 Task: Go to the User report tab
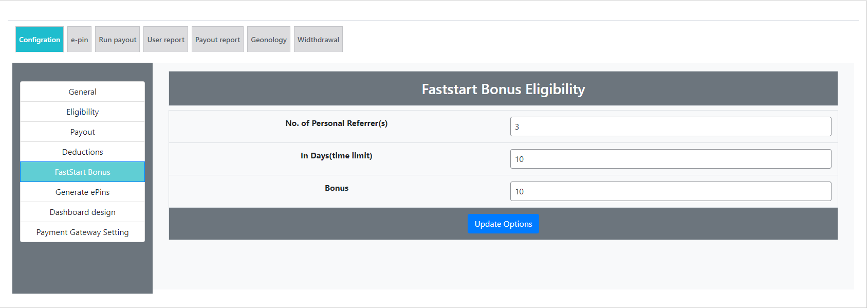click(x=165, y=40)
